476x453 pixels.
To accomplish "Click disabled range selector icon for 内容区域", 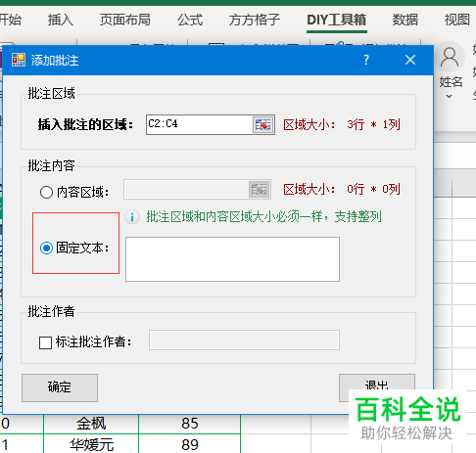I will [x=260, y=190].
